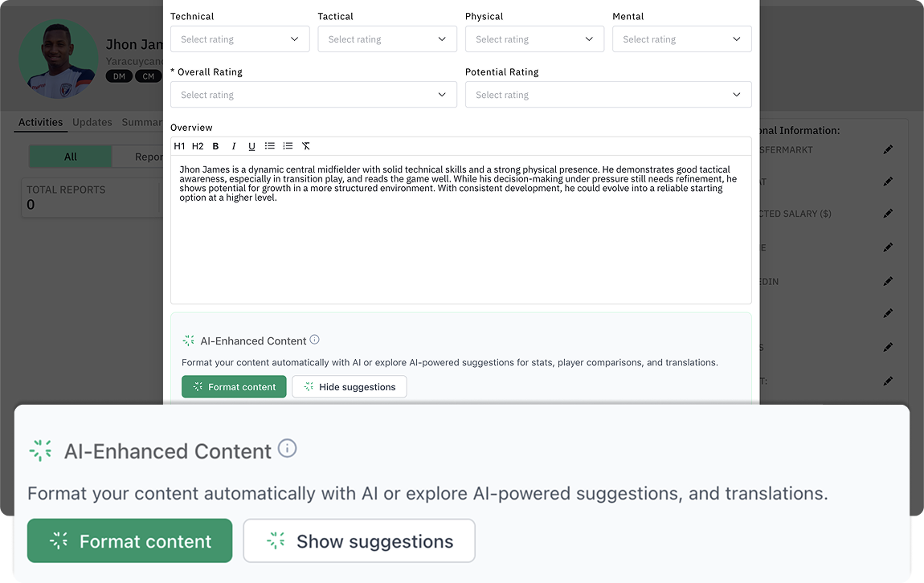Open the Overall Rating dropdown

(x=313, y=94)
